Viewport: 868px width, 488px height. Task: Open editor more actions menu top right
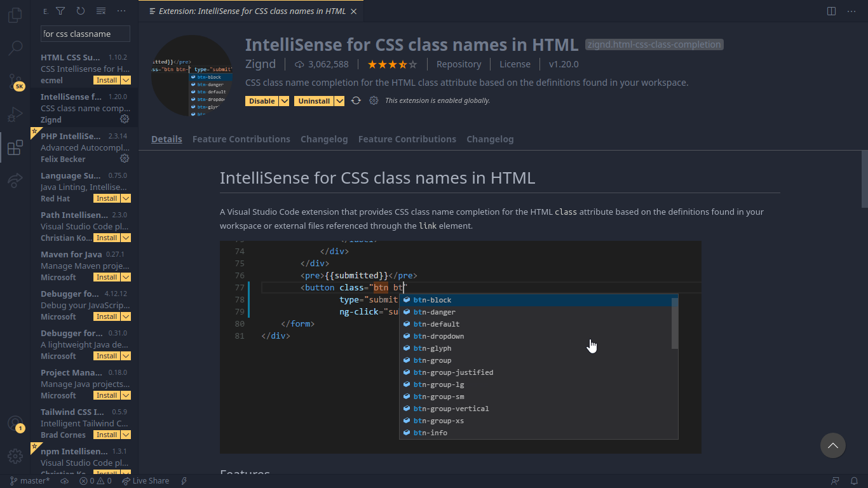click(851, 11)
